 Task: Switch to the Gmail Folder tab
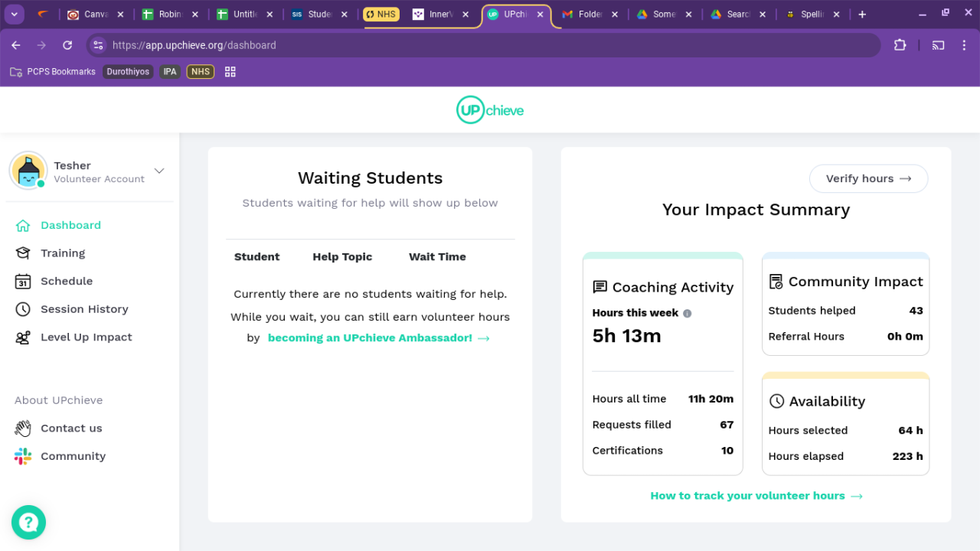click(590, 15)
